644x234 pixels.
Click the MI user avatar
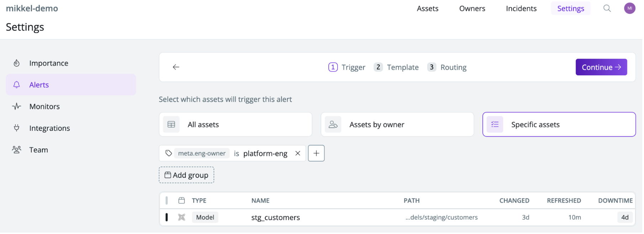pos(629,9)
